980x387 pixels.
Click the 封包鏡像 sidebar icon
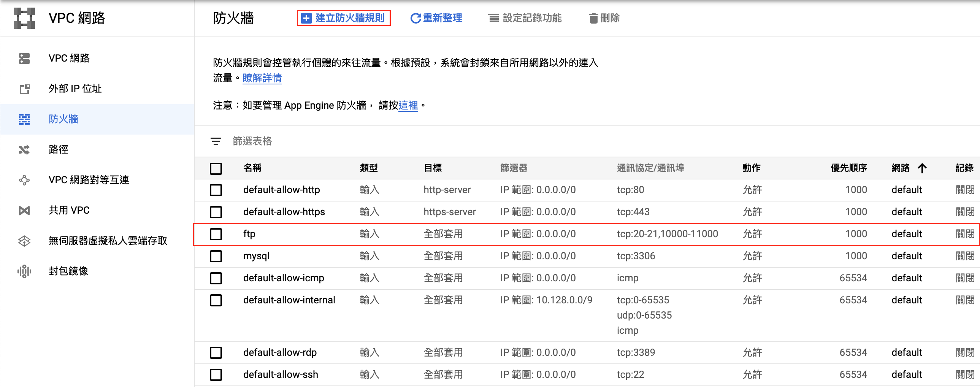pyautogui.click(x=24, y=271)
